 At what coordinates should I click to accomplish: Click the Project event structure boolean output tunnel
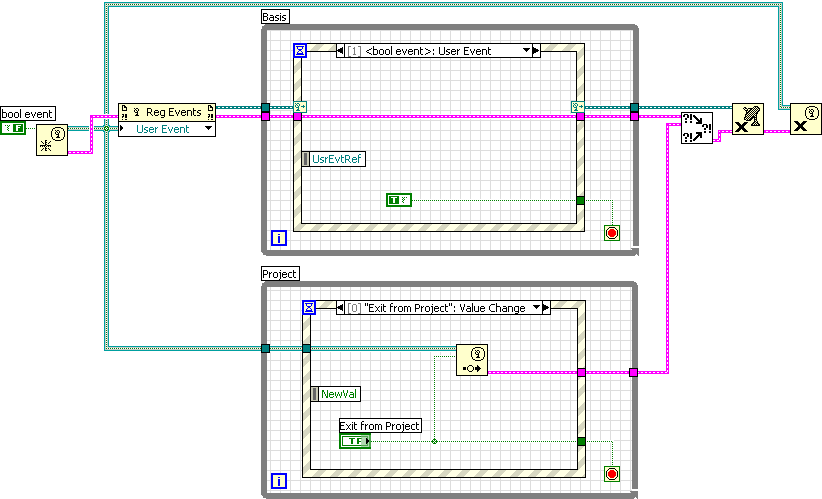point(581,441)
